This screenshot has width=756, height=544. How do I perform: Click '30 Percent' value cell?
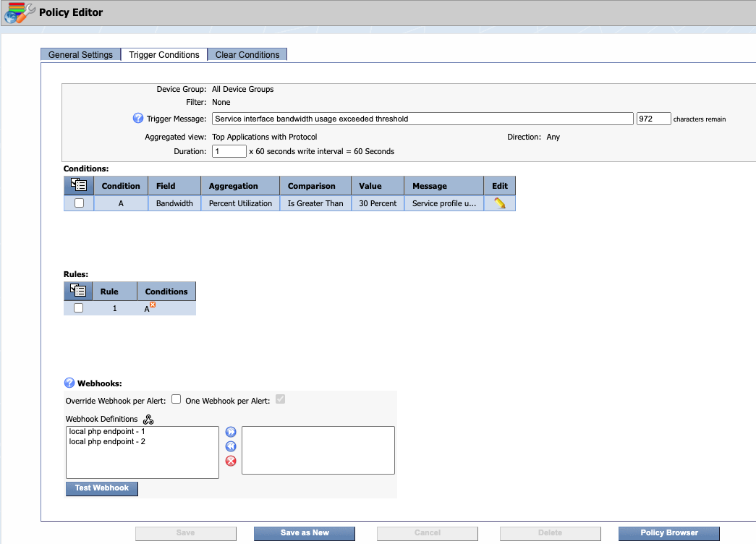378,203
